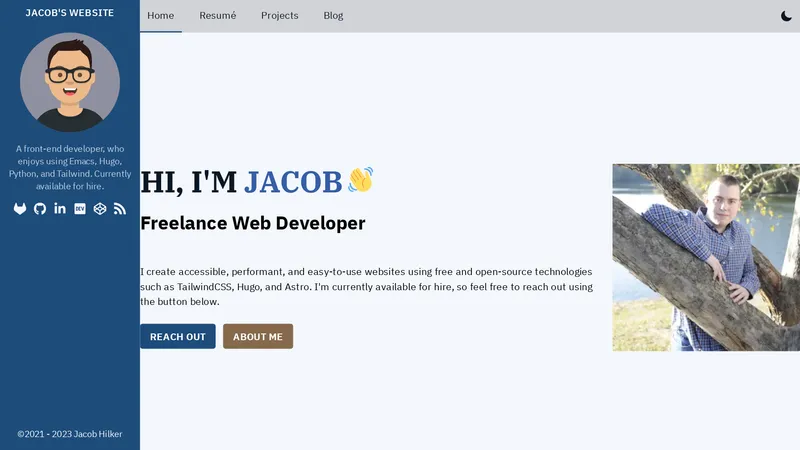800x450 pixels.
Task: Open the DEV community icon
Action: 80,208
